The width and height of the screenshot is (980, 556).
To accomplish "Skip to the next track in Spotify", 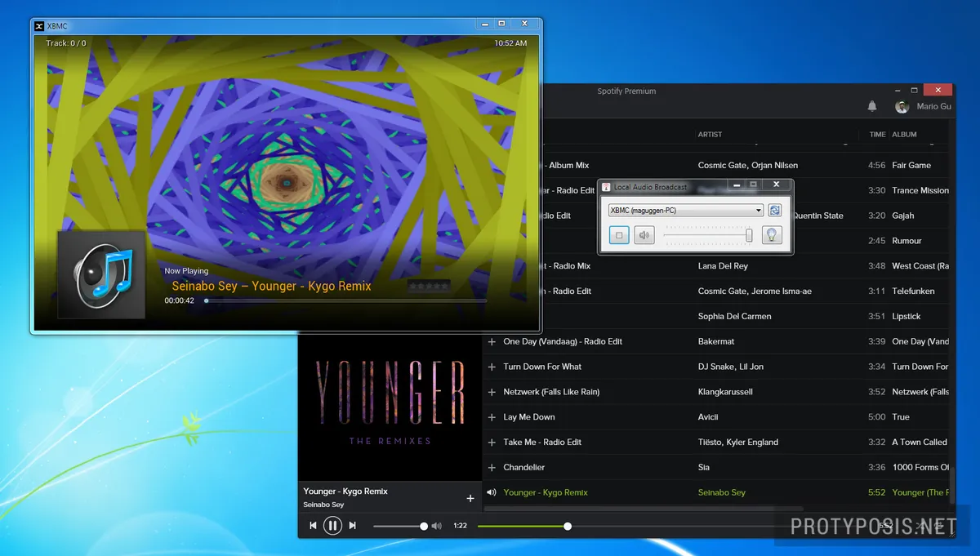I will click(352, 525).
